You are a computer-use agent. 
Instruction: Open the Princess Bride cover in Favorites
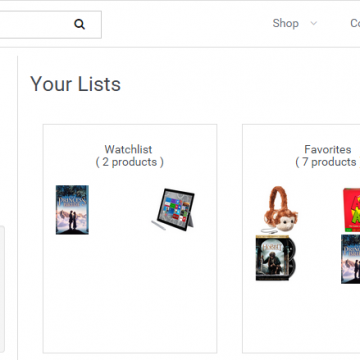point(350,259)
